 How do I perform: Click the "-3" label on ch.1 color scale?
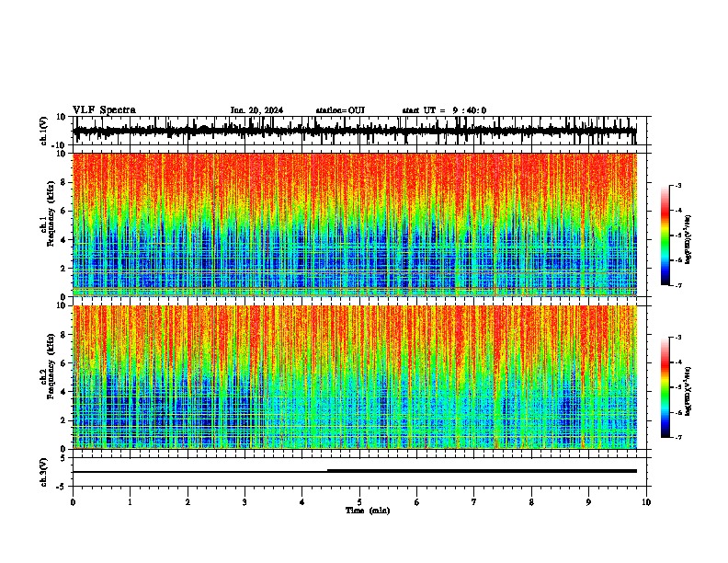(x=678, y=185)
